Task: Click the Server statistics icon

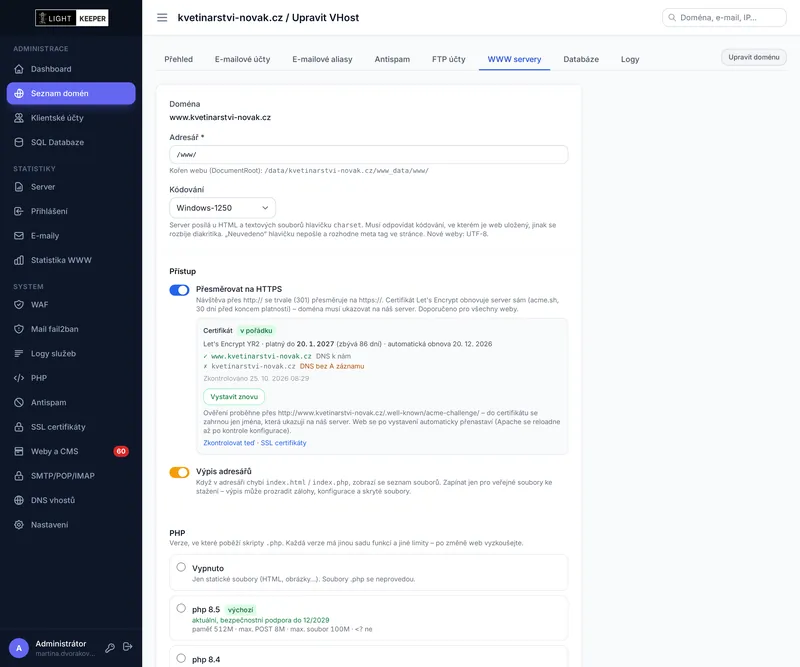Action: 19,187
